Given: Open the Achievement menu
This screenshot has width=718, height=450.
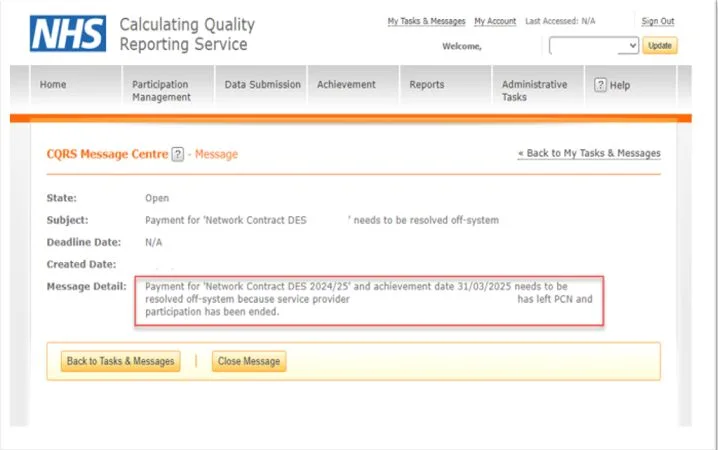Looking at the screenshot, I should (x=346, y=85).
